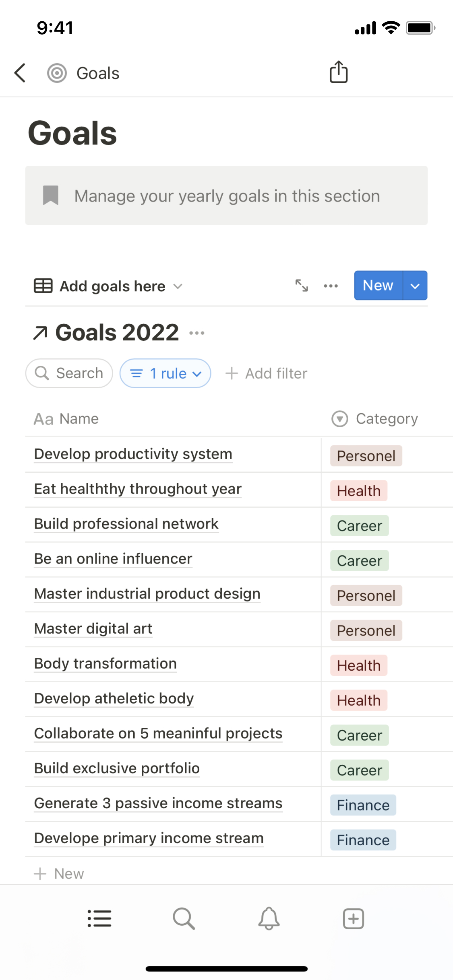Open expand full-page arrows icon
453x980 pixels.
(302, 286)
